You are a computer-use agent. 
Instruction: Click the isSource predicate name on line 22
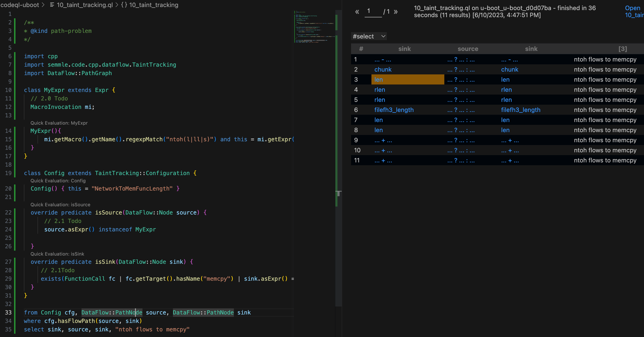(108, 213)
